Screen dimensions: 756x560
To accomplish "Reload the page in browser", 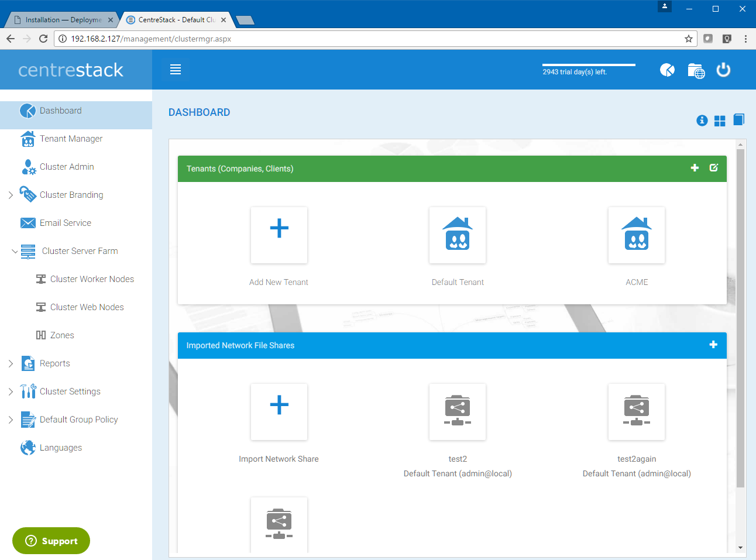I will 43,39.
